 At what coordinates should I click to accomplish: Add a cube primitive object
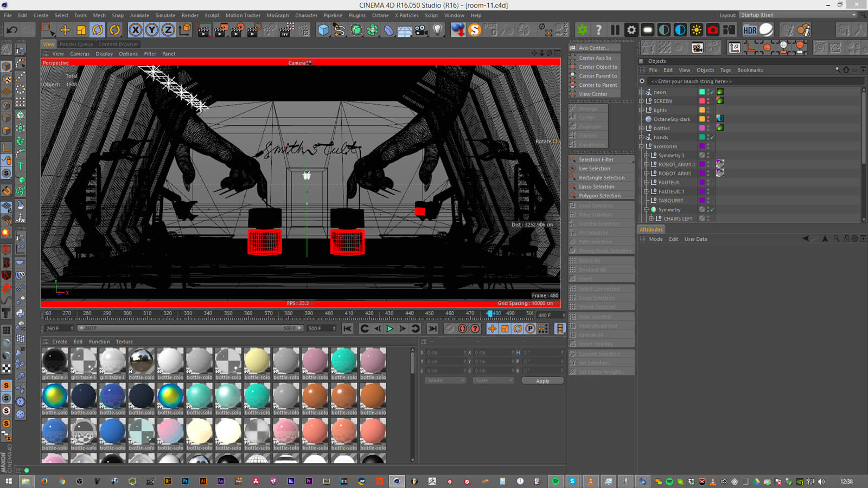(x=323, y=30)
